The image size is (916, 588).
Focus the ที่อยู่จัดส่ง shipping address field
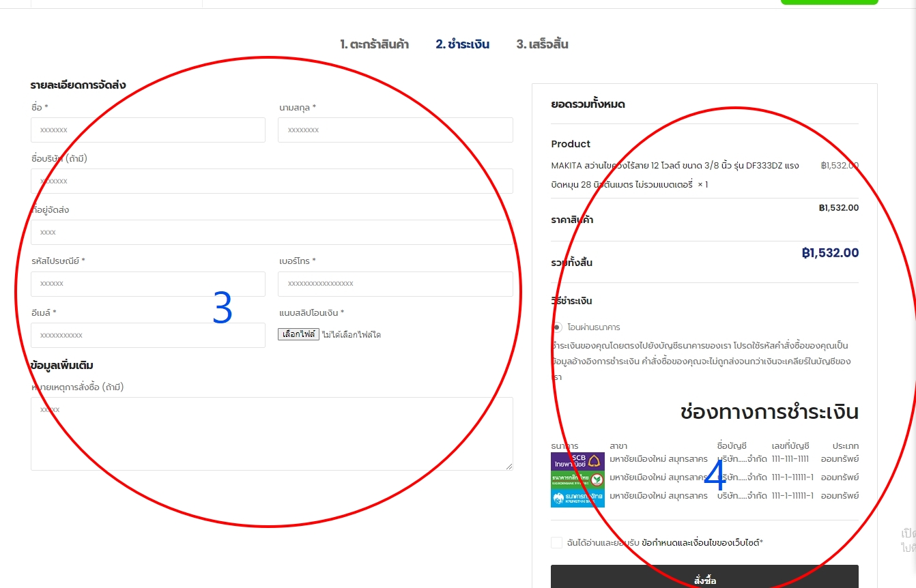point(272,232)
